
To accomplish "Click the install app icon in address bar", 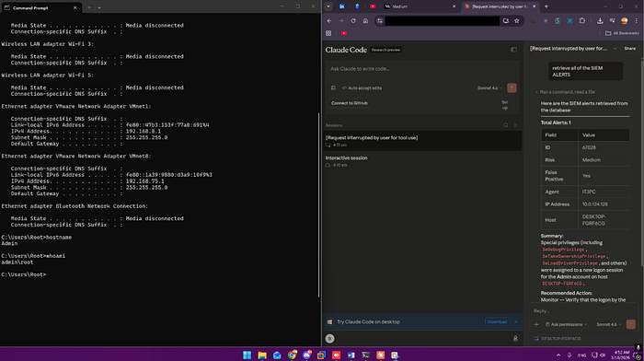I will pyautogui.click(x=506, y=20).
